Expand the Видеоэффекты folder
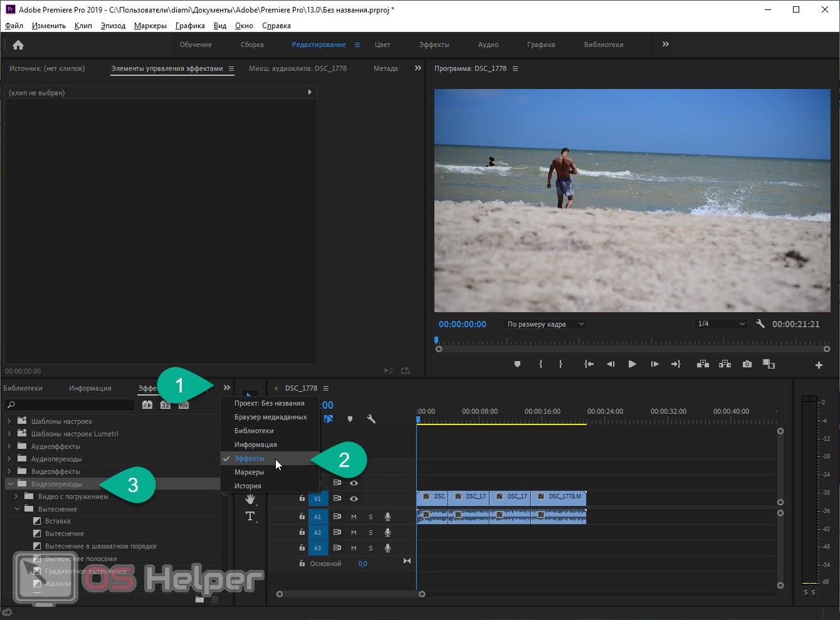The image size is (840, 620). pyautogui.click(x=9, y=471)
